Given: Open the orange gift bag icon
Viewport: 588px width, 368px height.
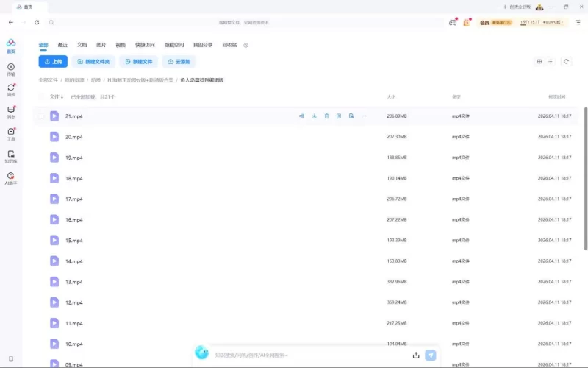Looking at the screenshot, I should [467, 23].
